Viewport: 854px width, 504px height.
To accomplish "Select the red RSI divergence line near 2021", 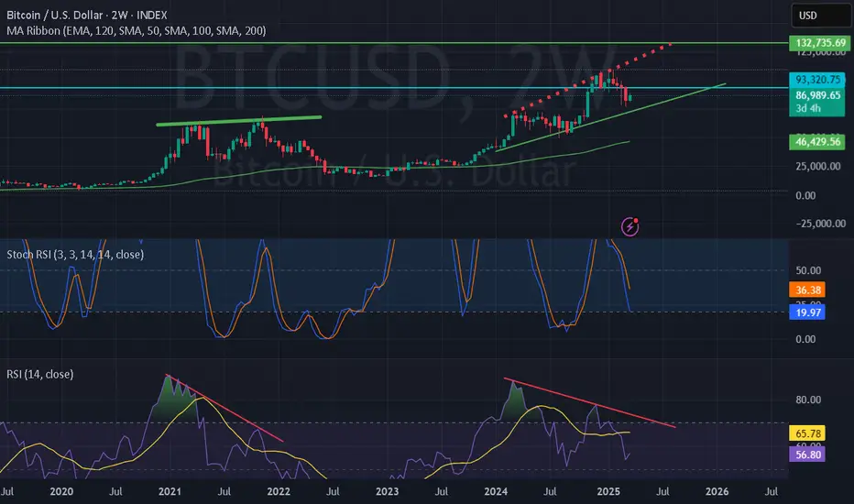I will (x=224, y=408).
